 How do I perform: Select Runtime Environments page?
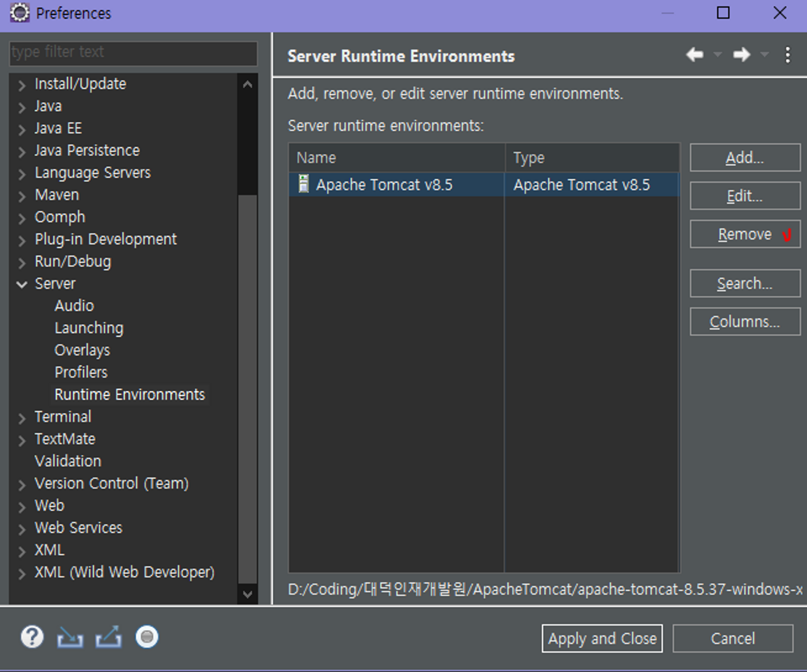point(129,394)
